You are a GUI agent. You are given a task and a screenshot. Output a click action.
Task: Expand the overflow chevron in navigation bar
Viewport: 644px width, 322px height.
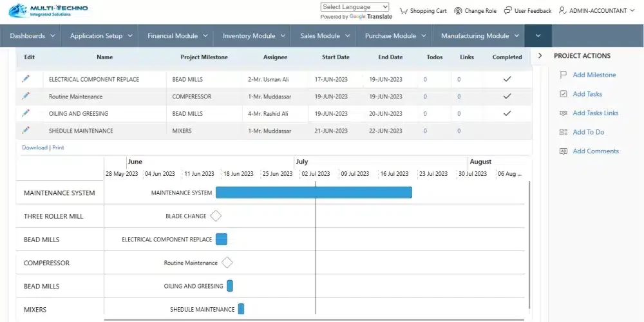coord(538,36)
